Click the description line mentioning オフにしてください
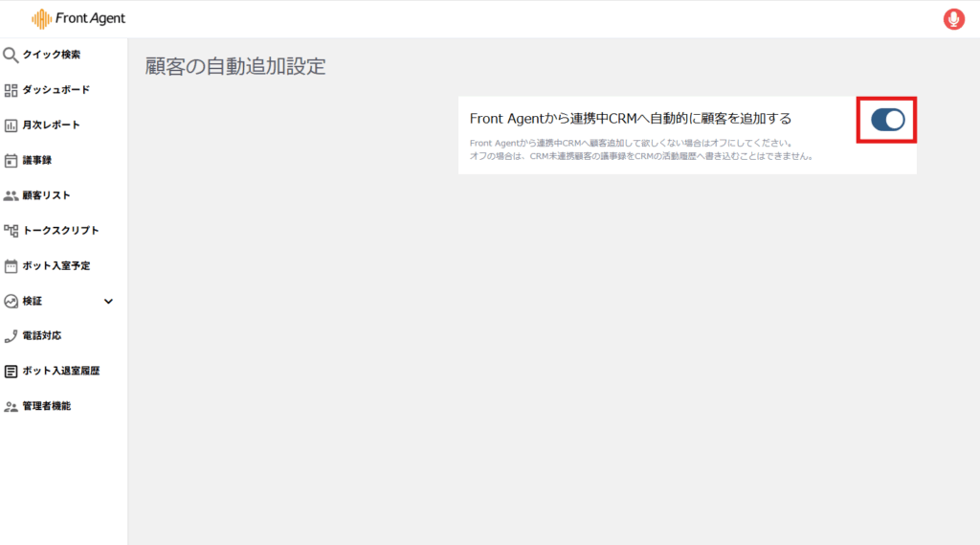The width and height of the screenshot is (980, 545). click(x=630, y=143)
